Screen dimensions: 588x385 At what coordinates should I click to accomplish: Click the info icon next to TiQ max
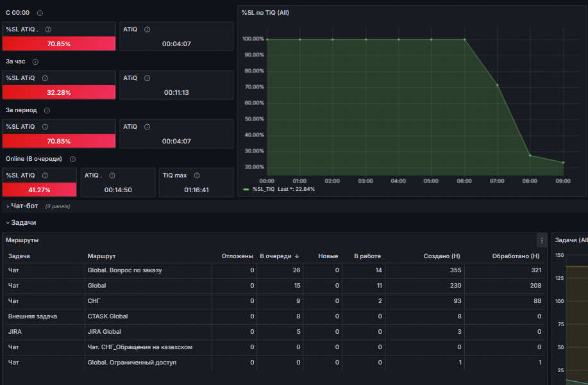point(196,176)
